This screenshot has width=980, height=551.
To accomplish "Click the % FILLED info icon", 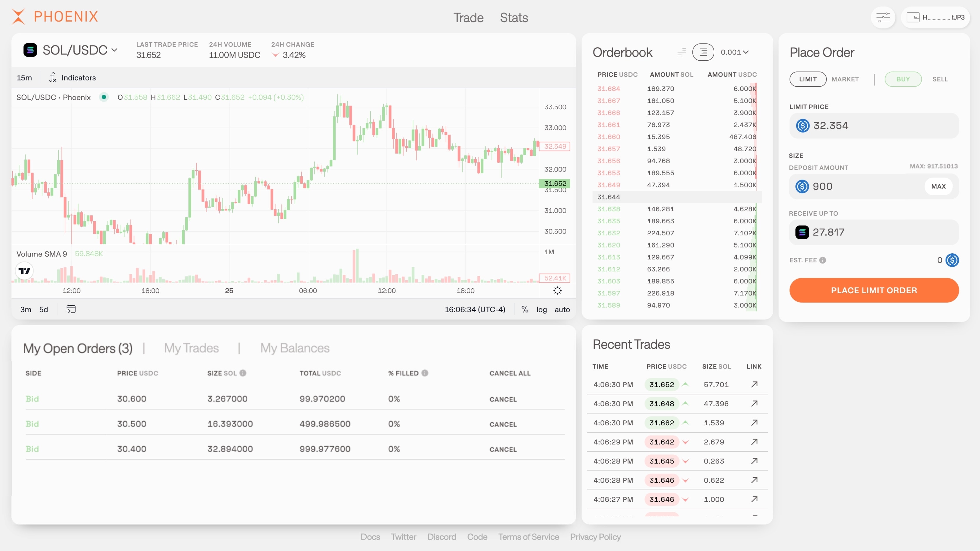I will [425, 373].
